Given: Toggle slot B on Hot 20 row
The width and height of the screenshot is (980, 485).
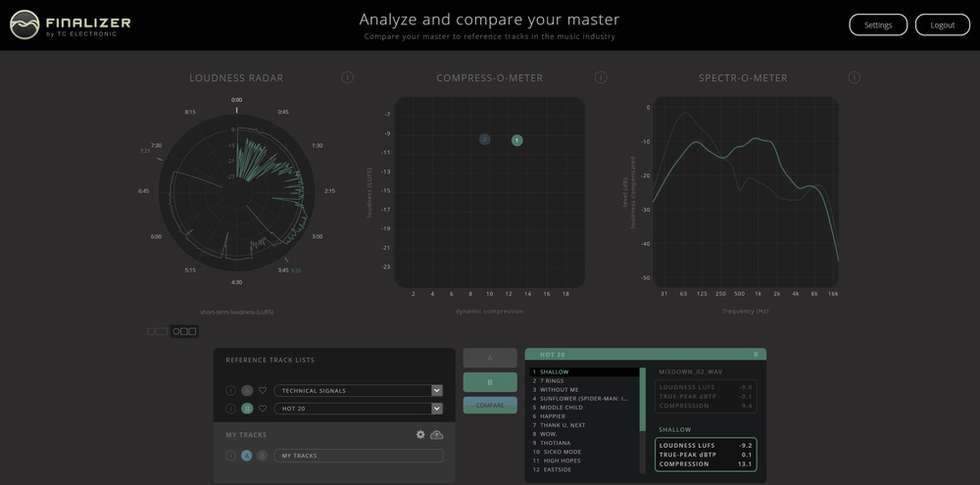Looking at the screenshot, I should pos(247,409).
